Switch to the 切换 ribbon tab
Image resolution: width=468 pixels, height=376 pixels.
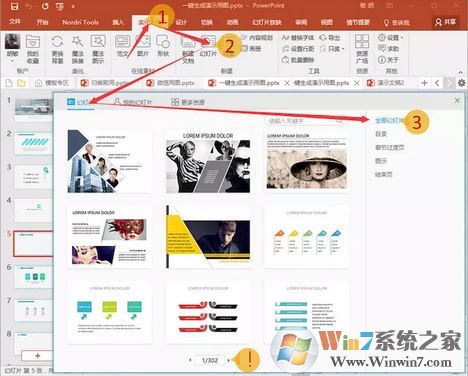point(207,22)
